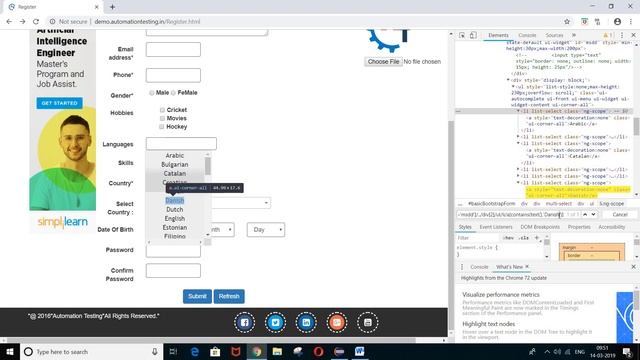This screenshot has width=640, height=360.
Task: Add a new style rule with plus icon
Action: pos(537,238)
